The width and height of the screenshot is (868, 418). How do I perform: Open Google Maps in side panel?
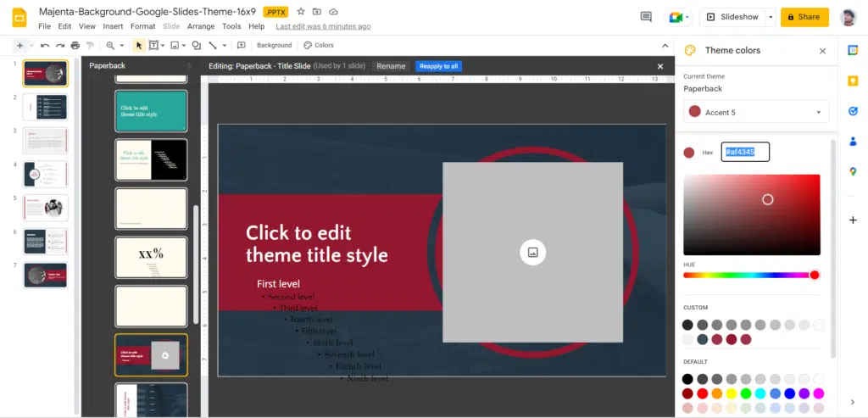853,171
